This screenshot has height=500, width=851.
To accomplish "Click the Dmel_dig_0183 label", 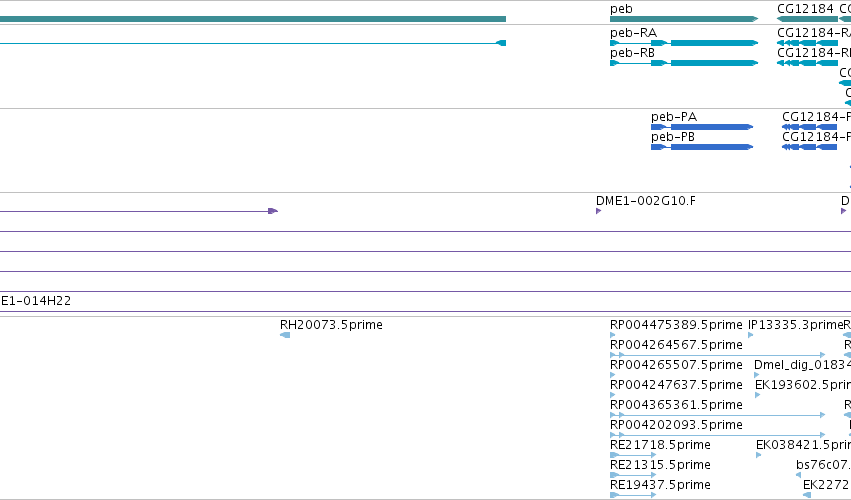I will (802, 365).
